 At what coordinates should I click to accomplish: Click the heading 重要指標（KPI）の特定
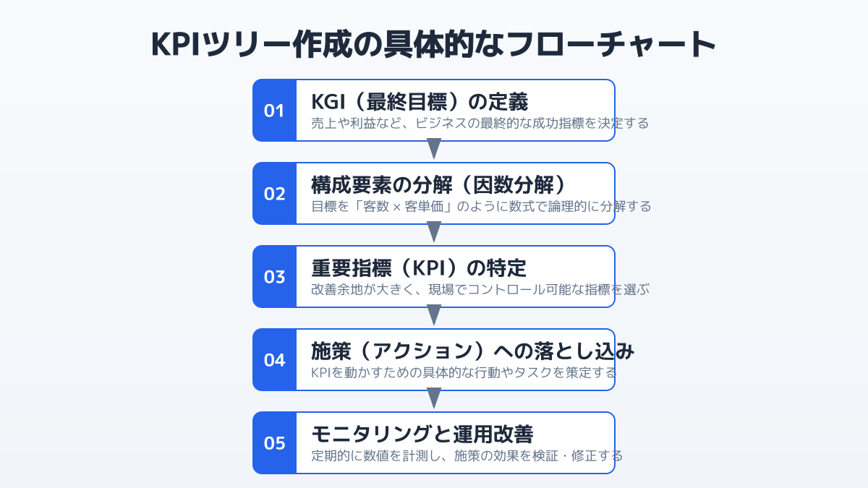(x=419, y=267)
